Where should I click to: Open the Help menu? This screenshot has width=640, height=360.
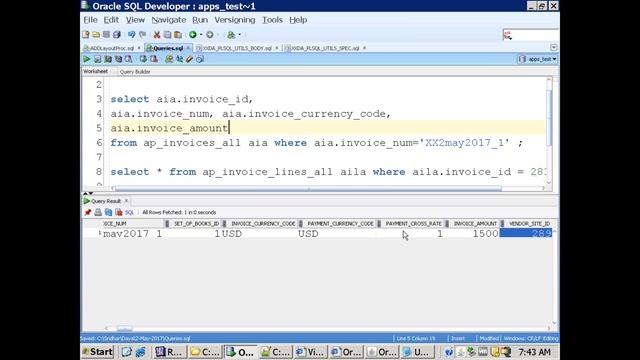tap(298, 20)
